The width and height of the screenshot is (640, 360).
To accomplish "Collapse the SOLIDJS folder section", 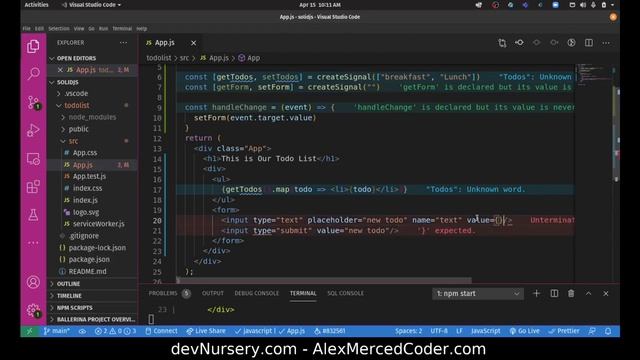I will coord(68,82).
